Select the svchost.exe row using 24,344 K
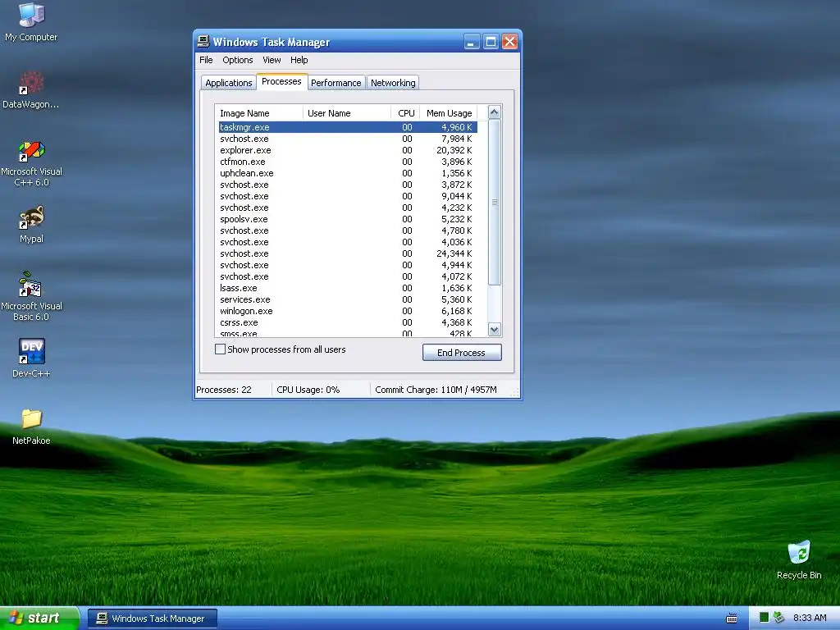Screen dimensions: 840x630 [348, 253]
